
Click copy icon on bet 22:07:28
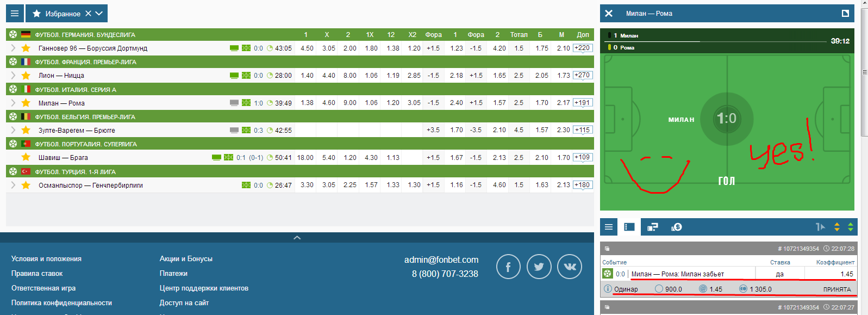[607, 249]
